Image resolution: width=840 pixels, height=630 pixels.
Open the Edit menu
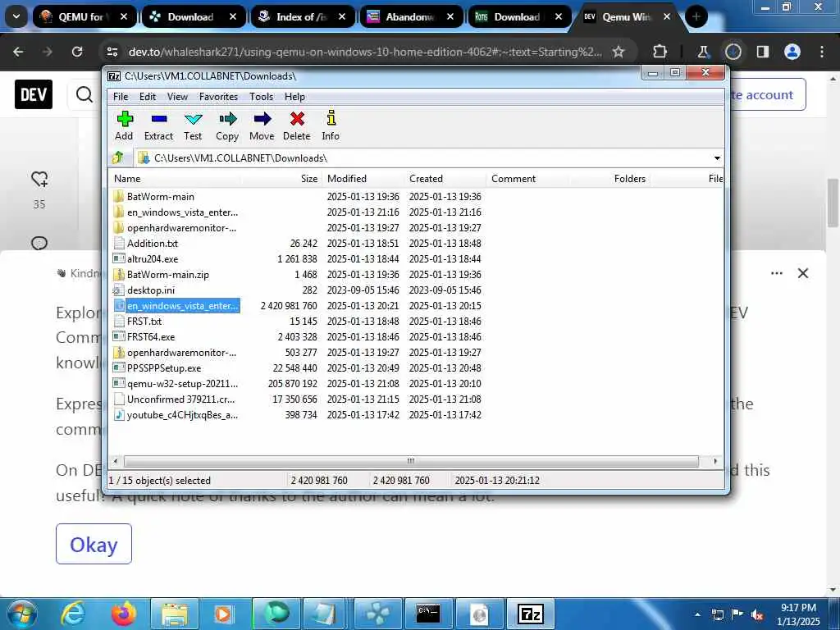click(x=148, y=97)
